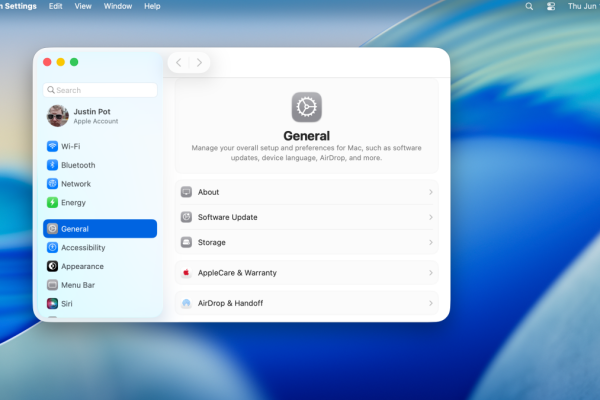Open the AppleCare & Warranty label
Screen dimensions: 600x400
[x=237, y=273]
